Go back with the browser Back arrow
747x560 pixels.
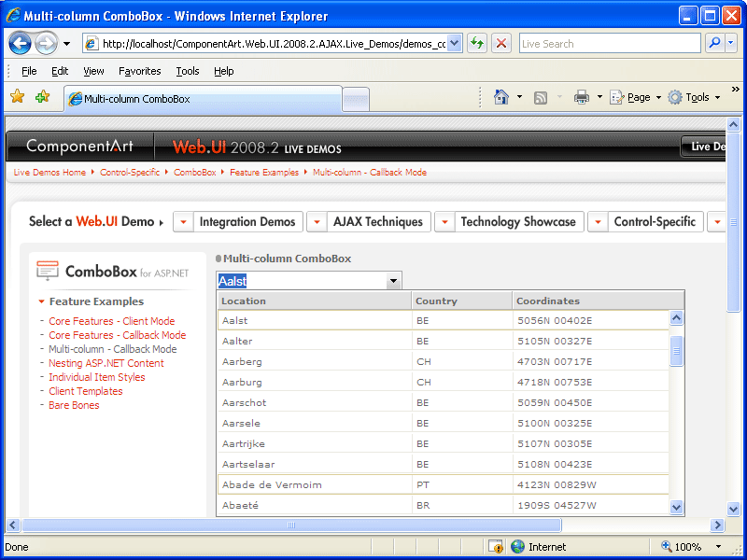(20, 44)
